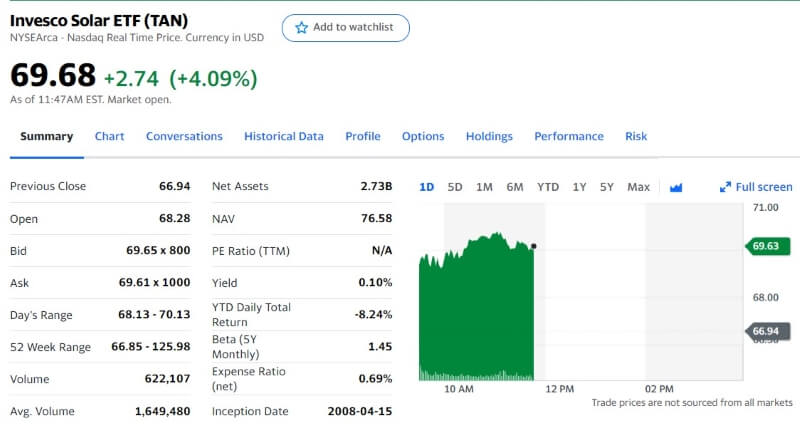
Task: Select the Max chart range
Action: (x=638, y=187)
